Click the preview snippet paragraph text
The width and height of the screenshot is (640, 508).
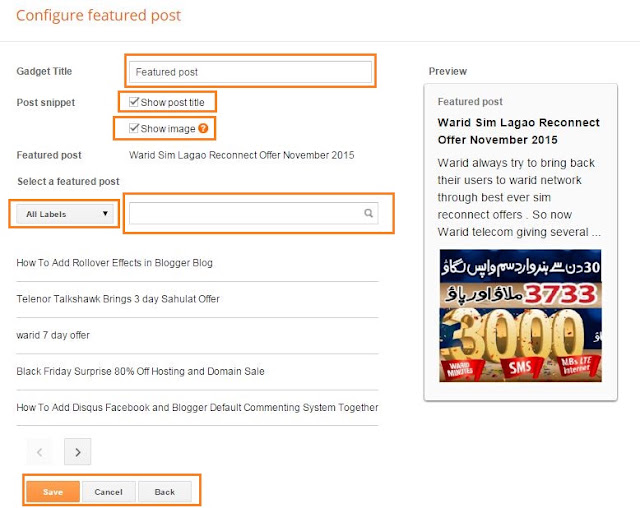point(519,197)
